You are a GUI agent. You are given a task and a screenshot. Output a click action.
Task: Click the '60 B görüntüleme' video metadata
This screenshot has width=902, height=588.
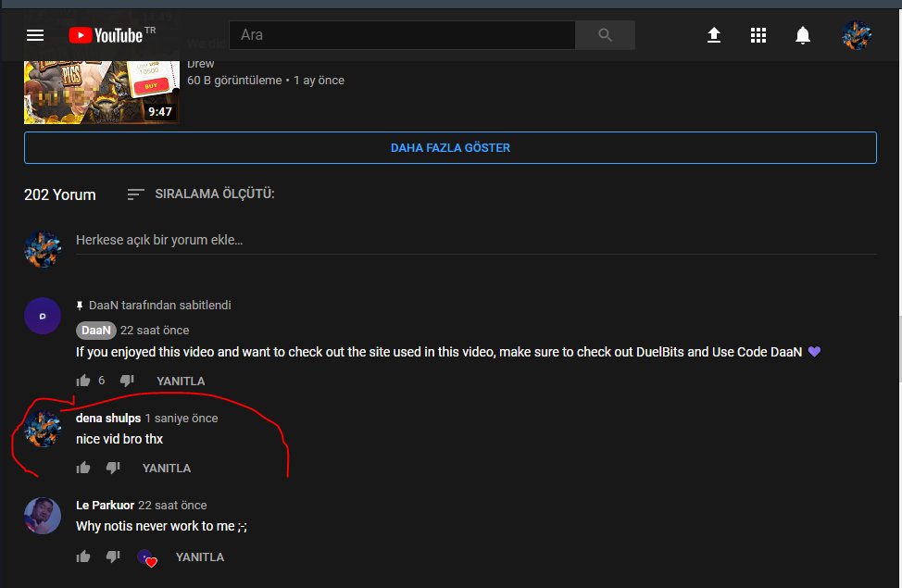[x=234, y=80]
